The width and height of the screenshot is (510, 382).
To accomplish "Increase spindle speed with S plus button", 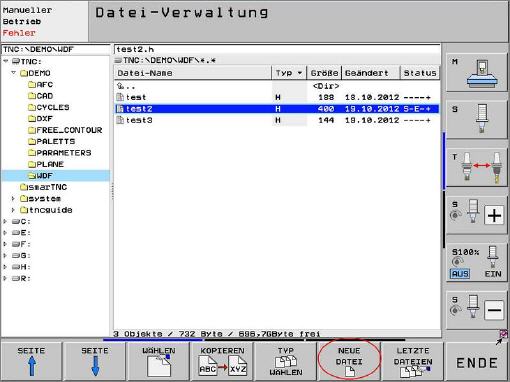I will [x=494, y=215].
